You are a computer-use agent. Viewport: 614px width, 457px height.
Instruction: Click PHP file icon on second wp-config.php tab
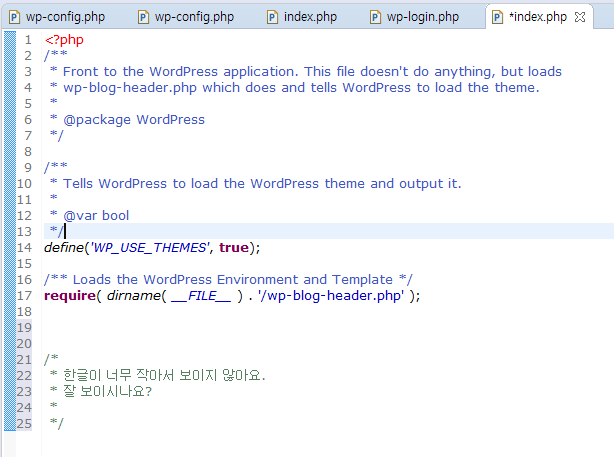[143, 17]
